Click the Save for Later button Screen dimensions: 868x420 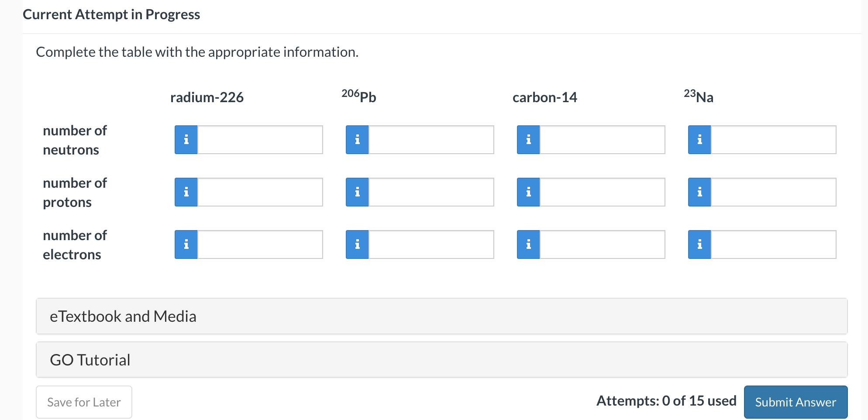tap(84, 402)
